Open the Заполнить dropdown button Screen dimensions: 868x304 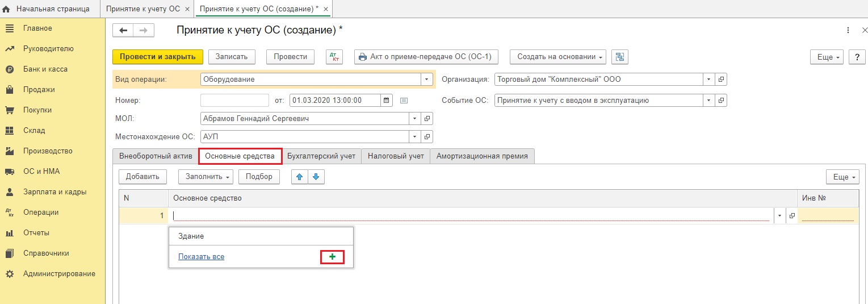pyautogui.click(x=206, y=177)
